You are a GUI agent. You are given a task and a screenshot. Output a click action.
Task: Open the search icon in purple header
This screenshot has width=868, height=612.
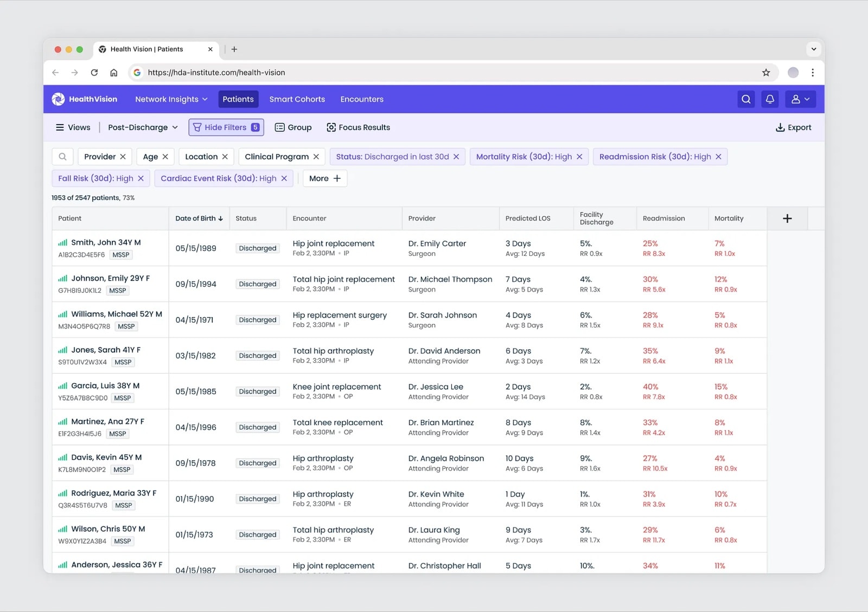coord(746,99)
